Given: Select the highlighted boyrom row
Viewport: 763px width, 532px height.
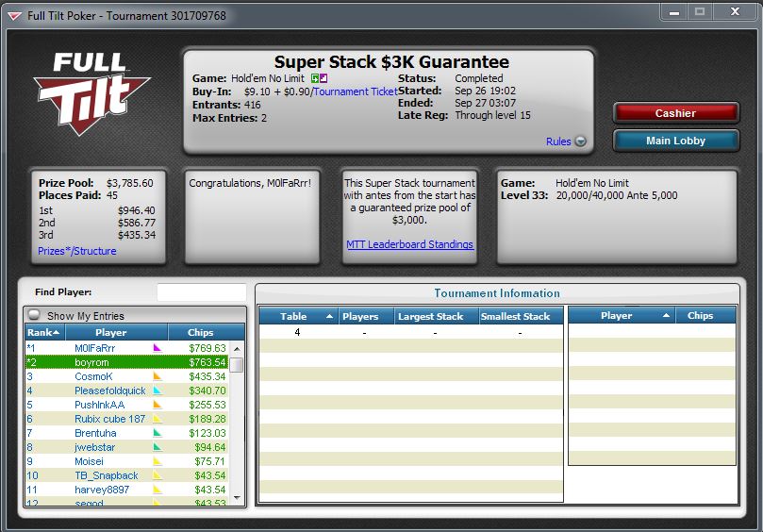Looking at the screenshot, I should [x=126, y=362].
